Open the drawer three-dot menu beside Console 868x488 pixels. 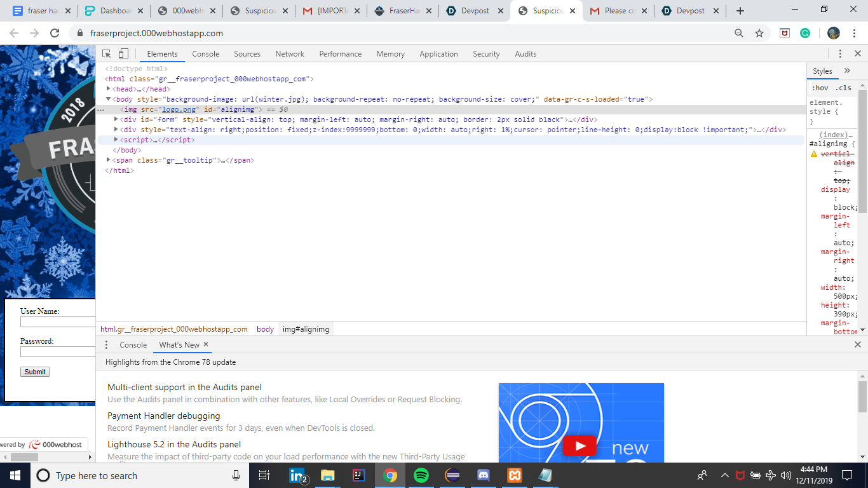106,345
